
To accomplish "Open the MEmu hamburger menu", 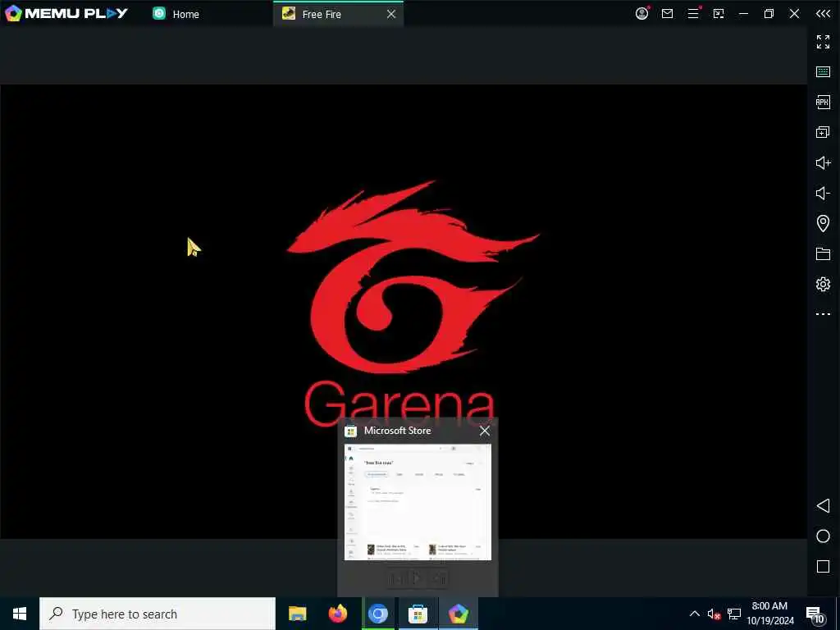I will [x=692, y=13].
